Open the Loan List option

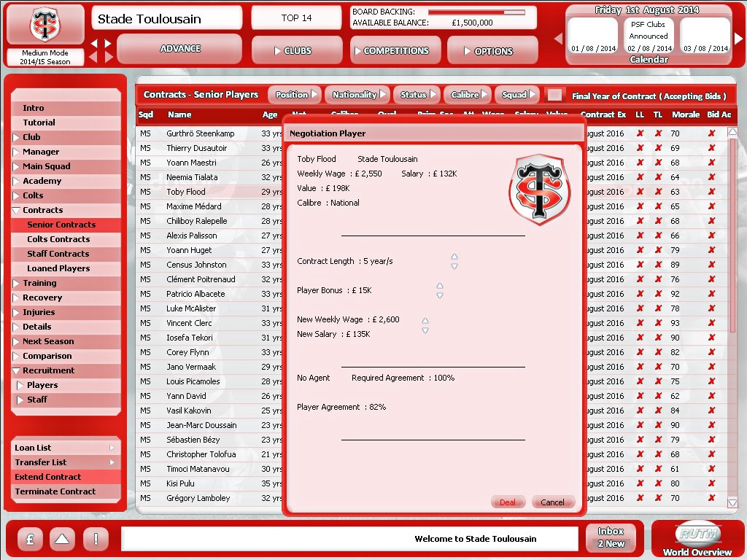point(66,448)
